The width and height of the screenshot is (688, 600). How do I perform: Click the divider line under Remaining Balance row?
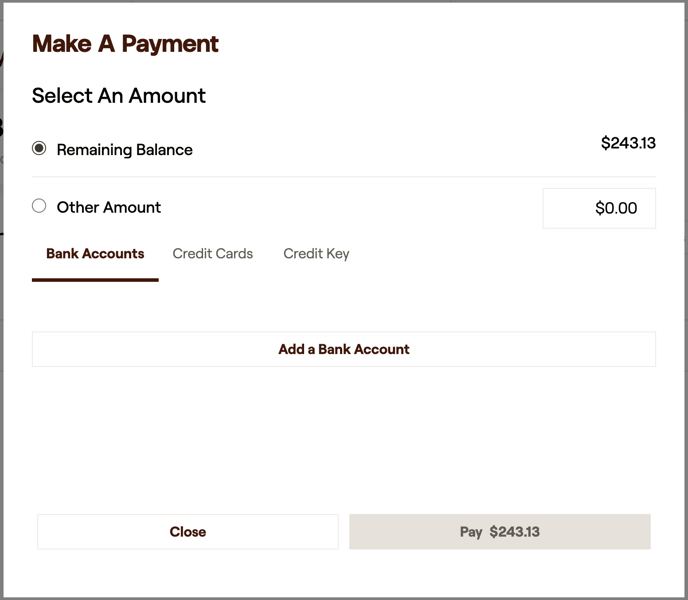344,177
